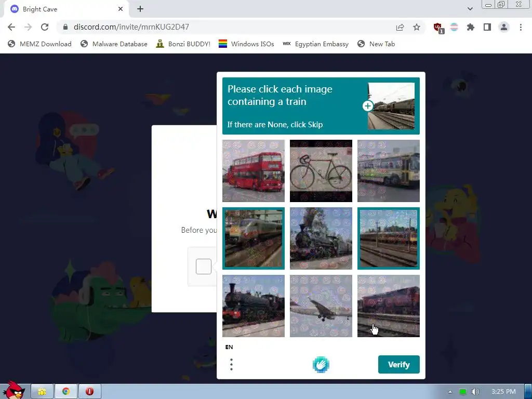
Task: Open the volume speaker icon
Action: point(475,392)
